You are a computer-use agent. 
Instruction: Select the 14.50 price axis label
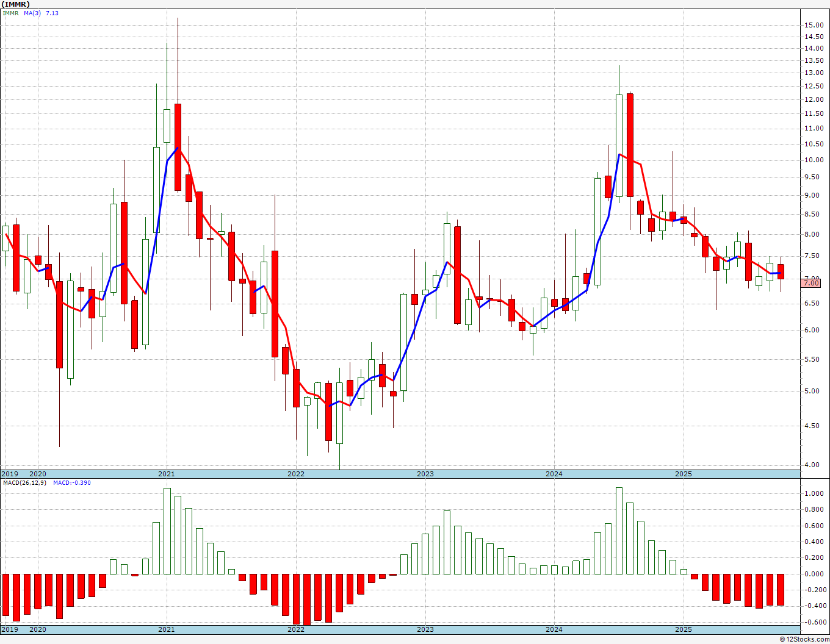(x=814, y=37)
